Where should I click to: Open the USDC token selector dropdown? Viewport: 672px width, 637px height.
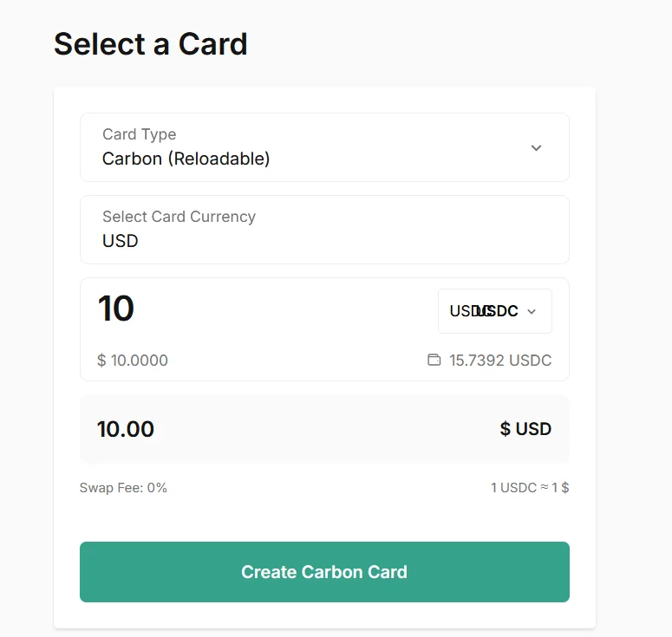494,311
